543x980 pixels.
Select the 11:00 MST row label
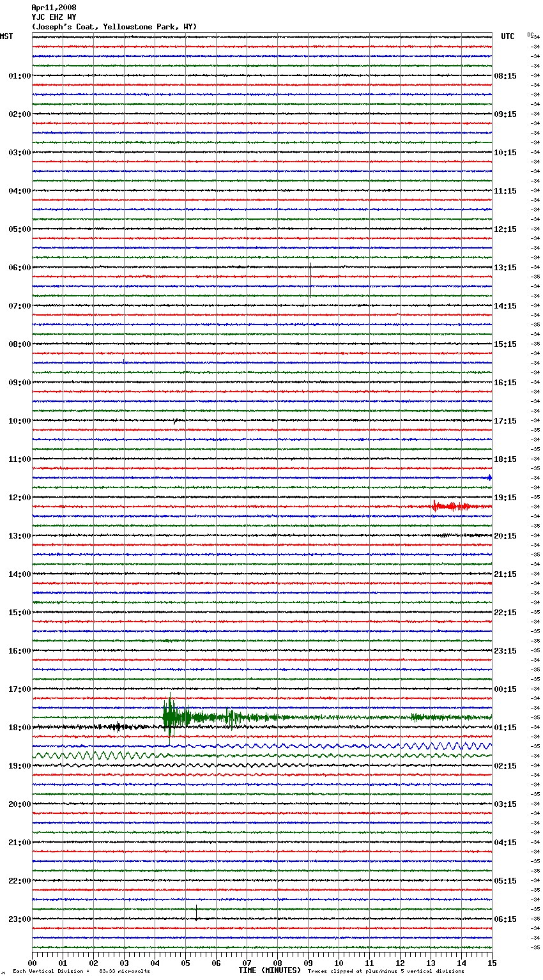(20, 459)
